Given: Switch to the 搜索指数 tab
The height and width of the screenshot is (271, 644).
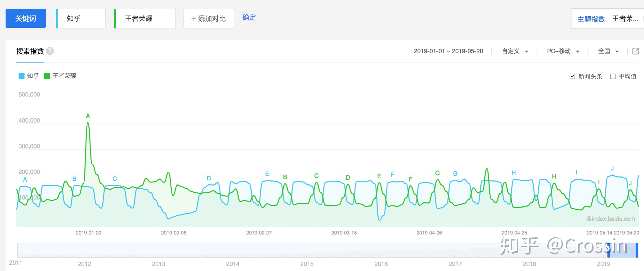Looking at the screenshot, I should [x=30, y=51].
